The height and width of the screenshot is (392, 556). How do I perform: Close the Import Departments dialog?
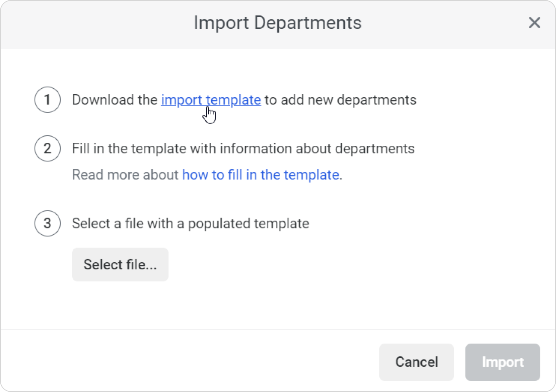tap(534, 23)
